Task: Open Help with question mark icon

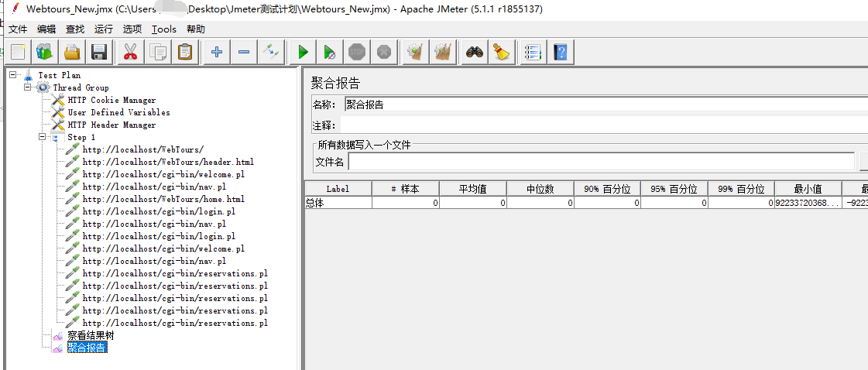Action: click(x=561, y=53)
